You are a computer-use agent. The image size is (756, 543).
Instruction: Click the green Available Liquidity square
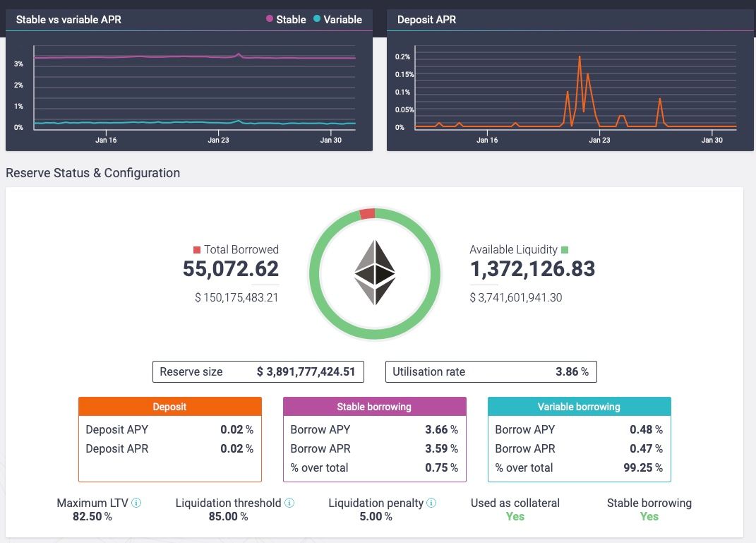[x=565, y=250]
